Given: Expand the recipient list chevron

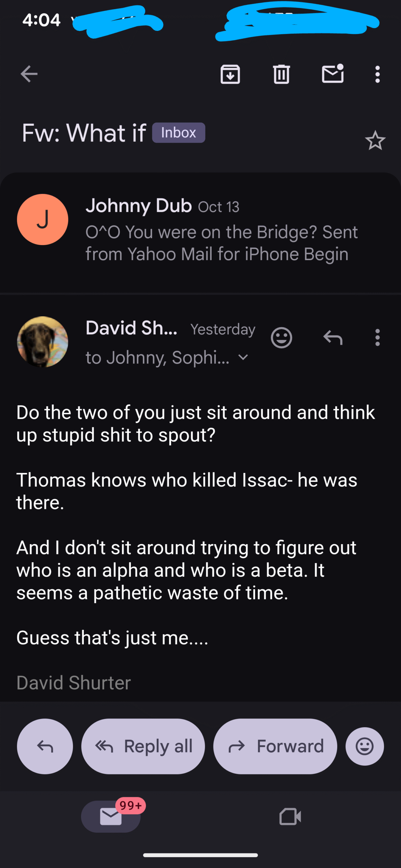Looking at the screenshot, I should click(x=243, y=357).
